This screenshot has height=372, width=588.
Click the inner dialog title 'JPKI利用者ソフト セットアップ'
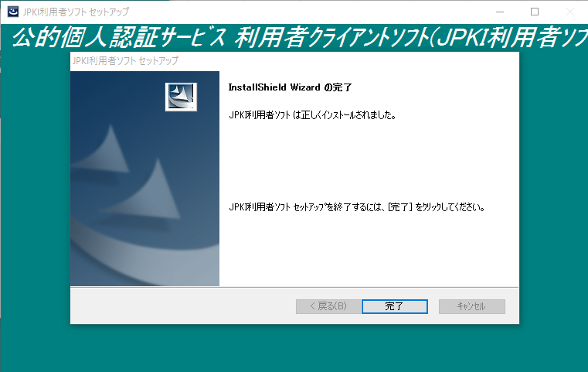125,60
